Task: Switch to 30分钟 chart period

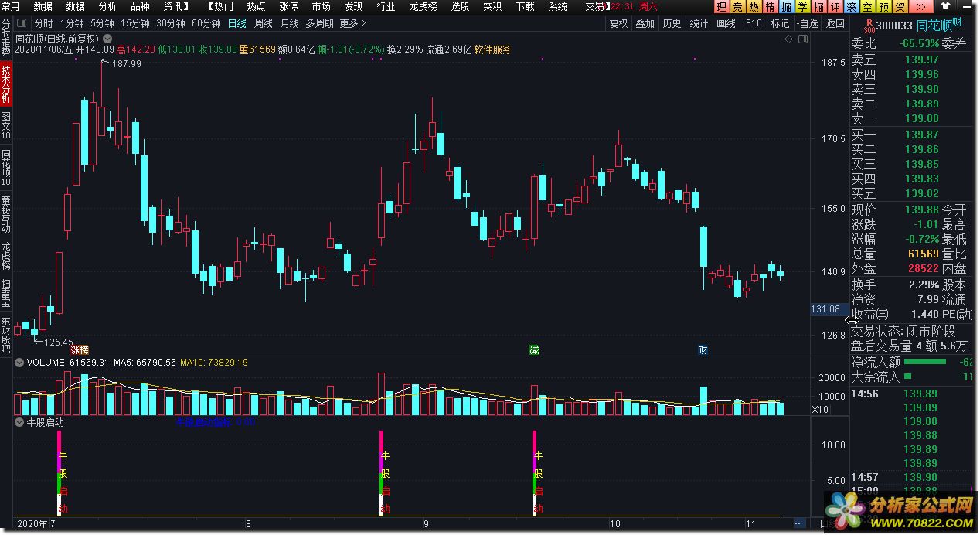Action: pyautogui.click(x=170, y=23)
